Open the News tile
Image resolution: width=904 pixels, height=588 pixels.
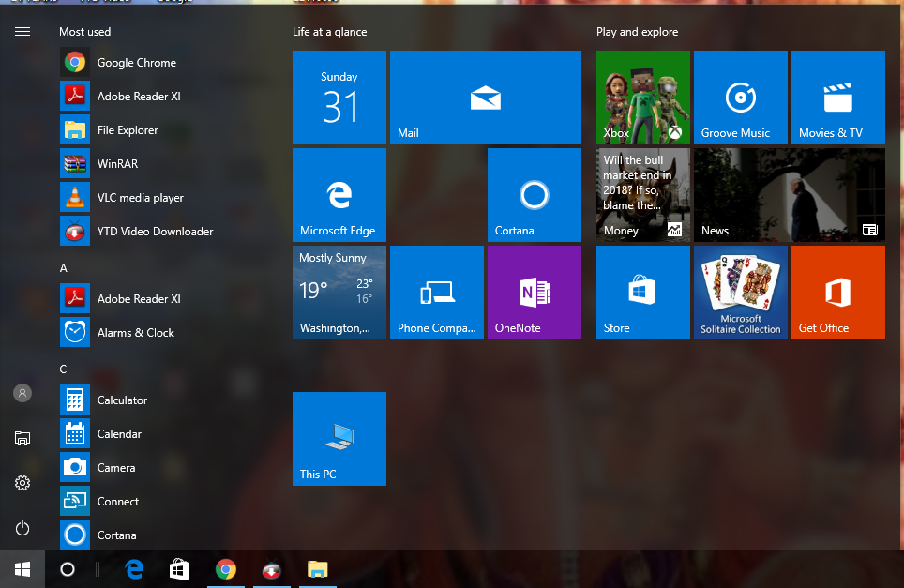pyautogui.click(x=790, y=195)
